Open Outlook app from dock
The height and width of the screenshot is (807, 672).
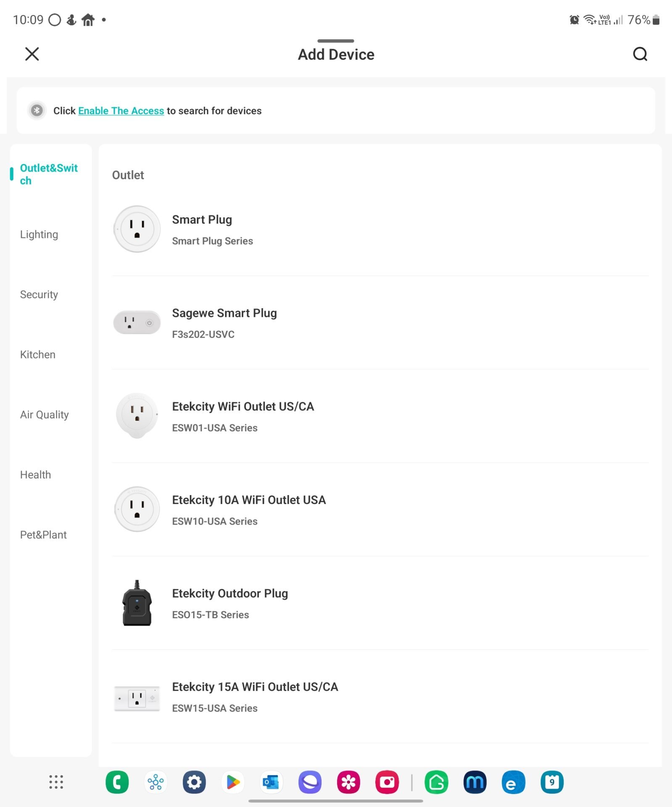click(x=271, y=782)
